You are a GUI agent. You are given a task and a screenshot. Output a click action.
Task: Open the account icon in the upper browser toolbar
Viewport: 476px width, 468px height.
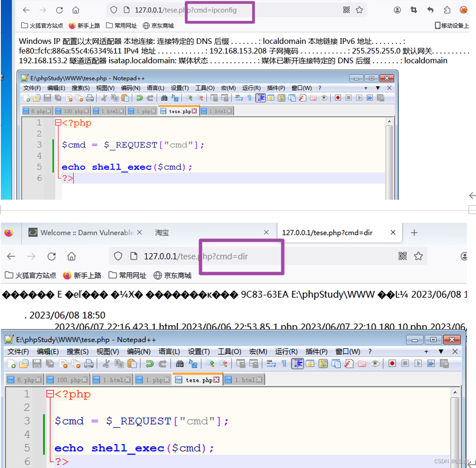point(397,10)
